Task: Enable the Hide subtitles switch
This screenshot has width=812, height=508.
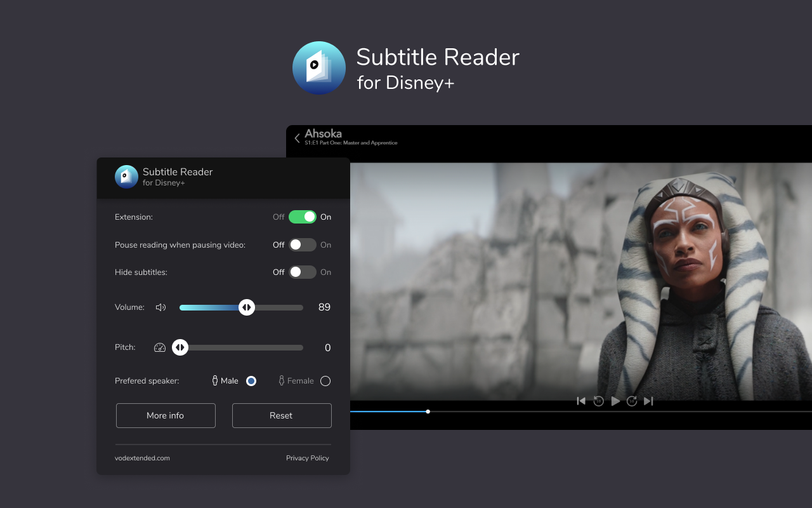Action: (x=303, y=272)
